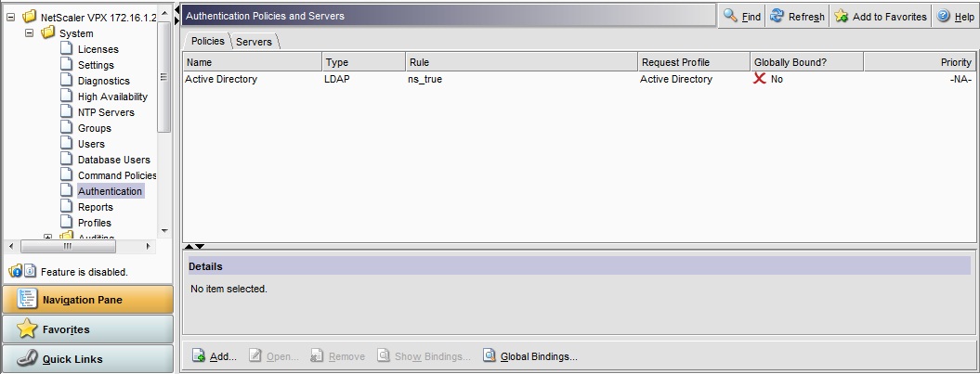The image size is (980, 374).
Task: Click the tree horizontal scrollbar thumb
Action: (68, 246)
